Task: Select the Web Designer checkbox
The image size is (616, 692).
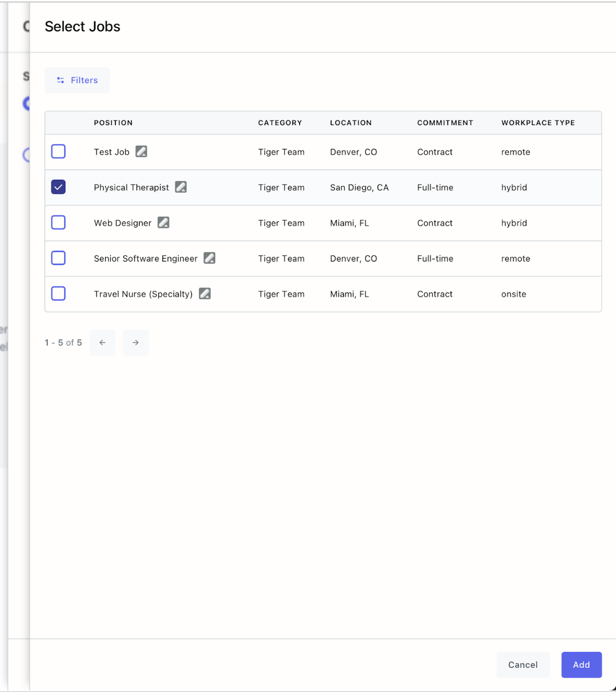Action: coord(58,222)
